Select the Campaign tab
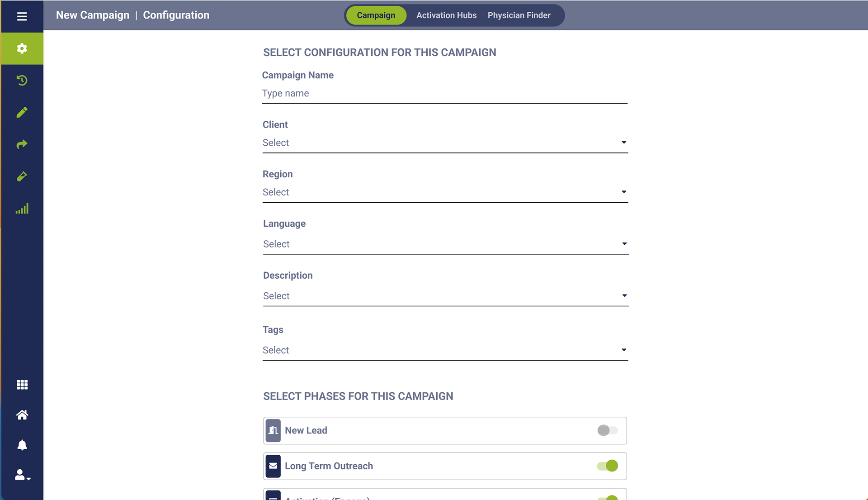 coord(376,15)
